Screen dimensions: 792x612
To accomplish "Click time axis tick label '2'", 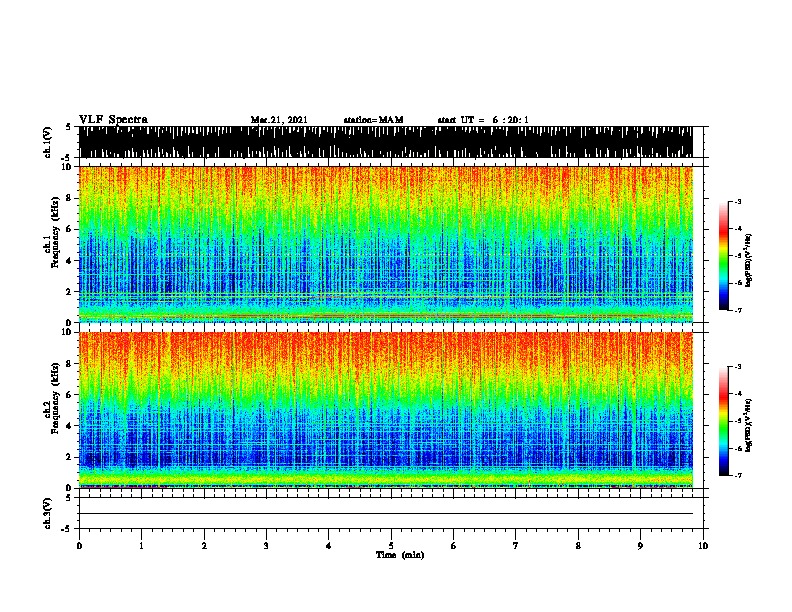I will (204, 546).
